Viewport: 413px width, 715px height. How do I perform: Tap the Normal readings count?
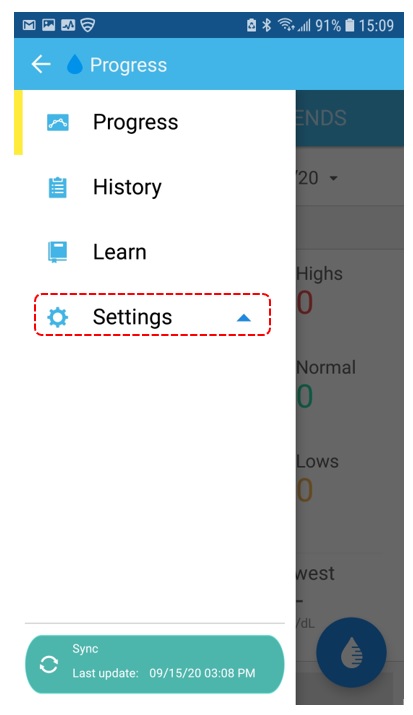305,396
